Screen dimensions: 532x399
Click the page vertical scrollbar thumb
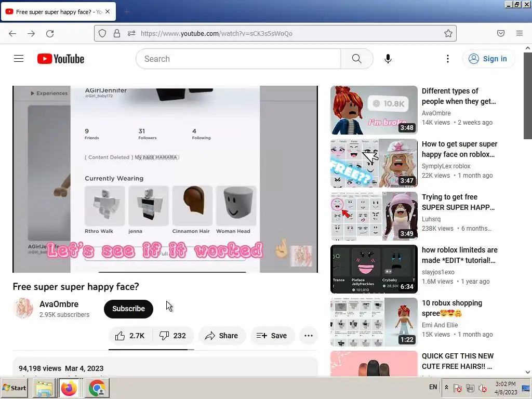(528, 96)
